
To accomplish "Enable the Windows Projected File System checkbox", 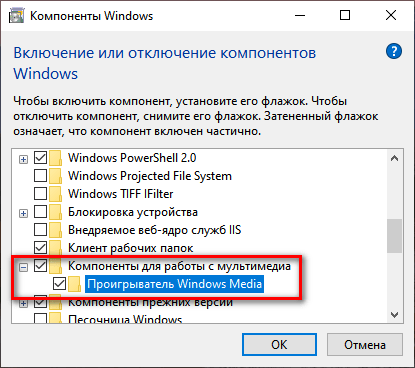I will [x=40, y=176].
